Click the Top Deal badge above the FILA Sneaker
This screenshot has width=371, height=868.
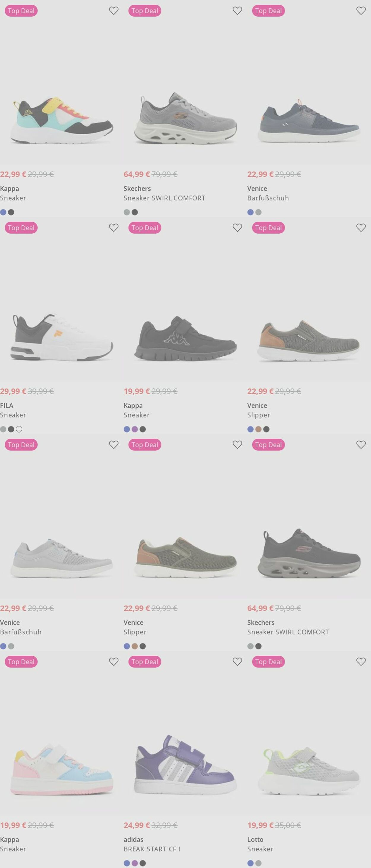21,227
